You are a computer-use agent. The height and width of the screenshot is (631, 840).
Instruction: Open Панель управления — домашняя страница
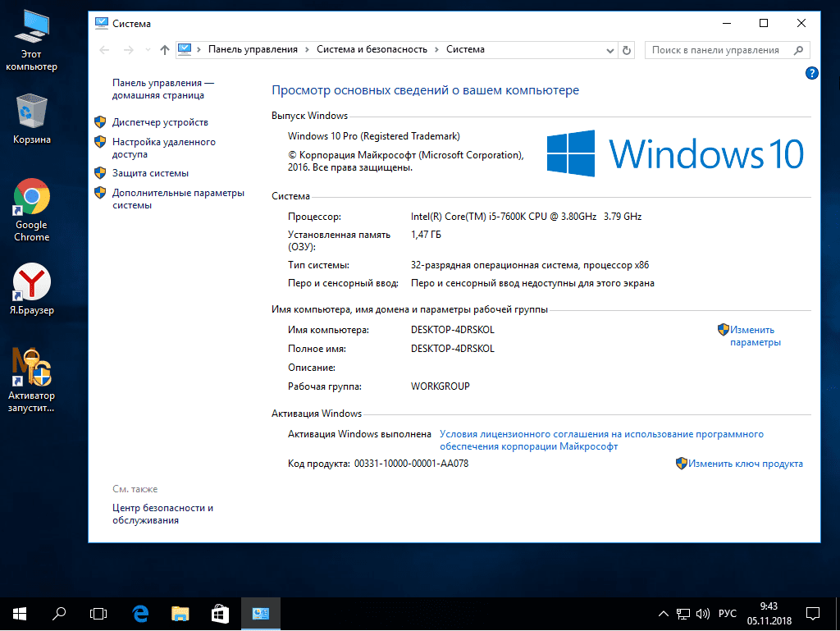click(163, 89)
